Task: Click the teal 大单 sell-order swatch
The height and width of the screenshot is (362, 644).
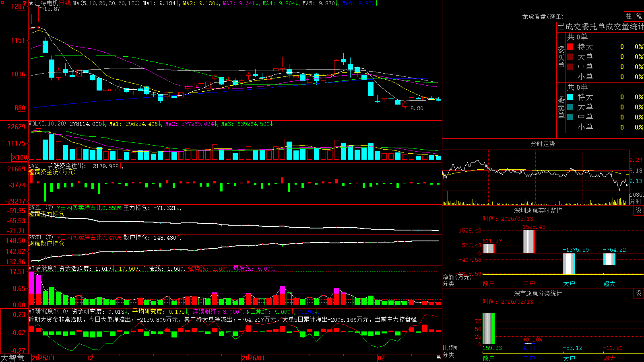Action: click(x=570, y=107)
